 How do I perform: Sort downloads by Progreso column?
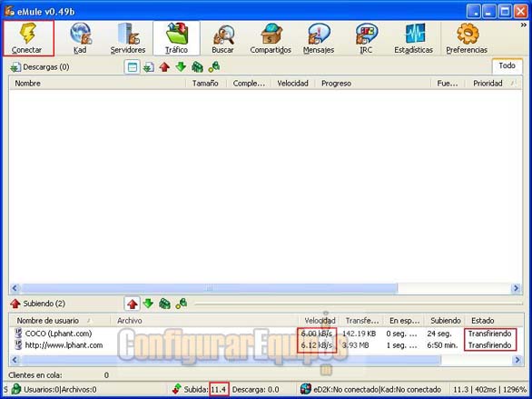[373, 84]
